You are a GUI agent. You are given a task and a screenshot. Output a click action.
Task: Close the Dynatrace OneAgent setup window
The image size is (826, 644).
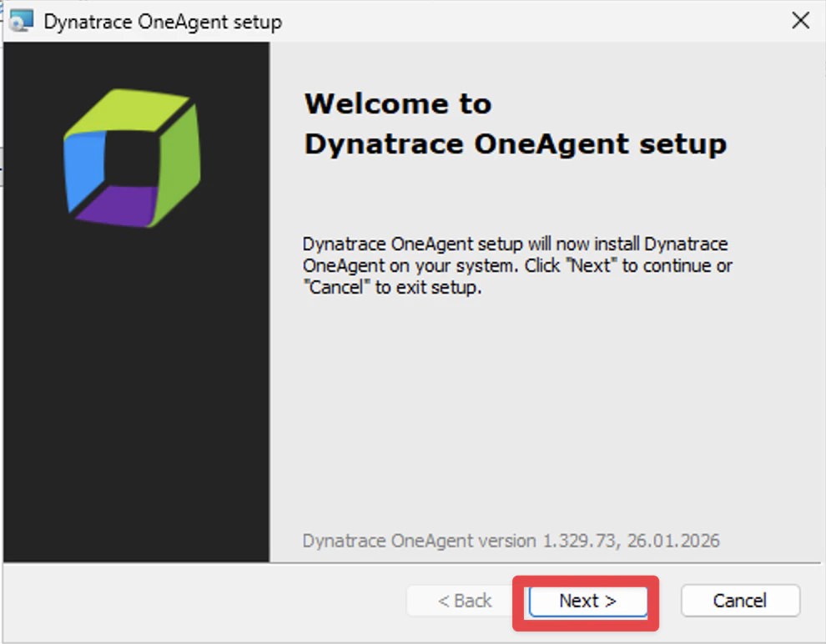(800, 21)
